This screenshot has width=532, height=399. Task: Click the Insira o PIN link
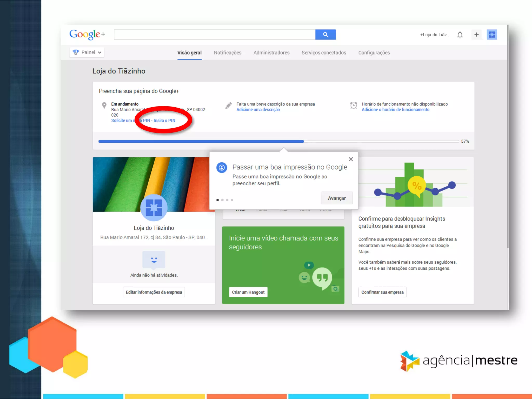(164, 121)
